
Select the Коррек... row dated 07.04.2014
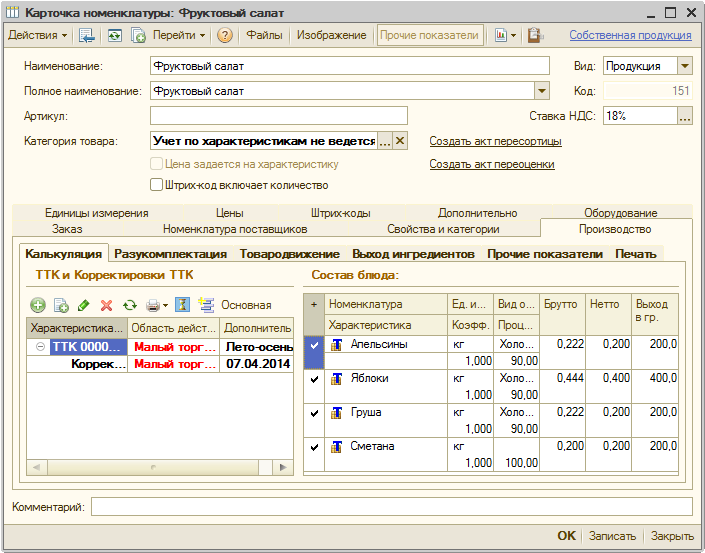click(x=160, y=364)
